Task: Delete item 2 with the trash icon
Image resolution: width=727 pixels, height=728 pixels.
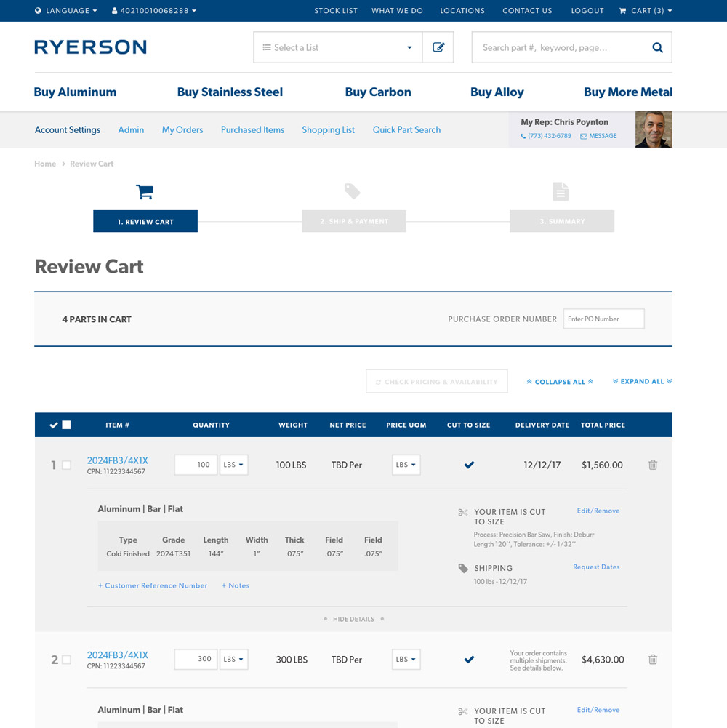Action: 653,660
